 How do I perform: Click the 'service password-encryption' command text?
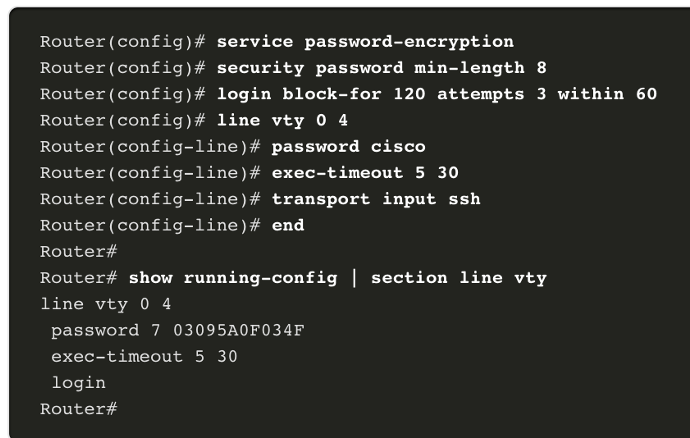(x=365, y=42)
